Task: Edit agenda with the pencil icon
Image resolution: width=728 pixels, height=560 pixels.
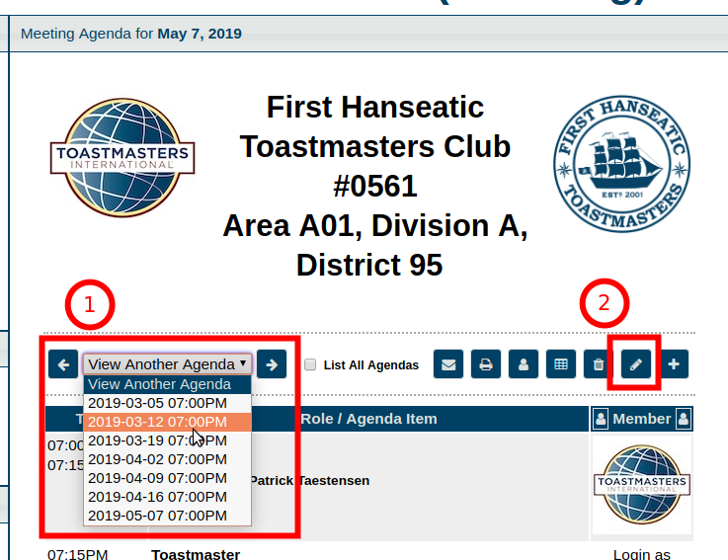Action: 636,364
